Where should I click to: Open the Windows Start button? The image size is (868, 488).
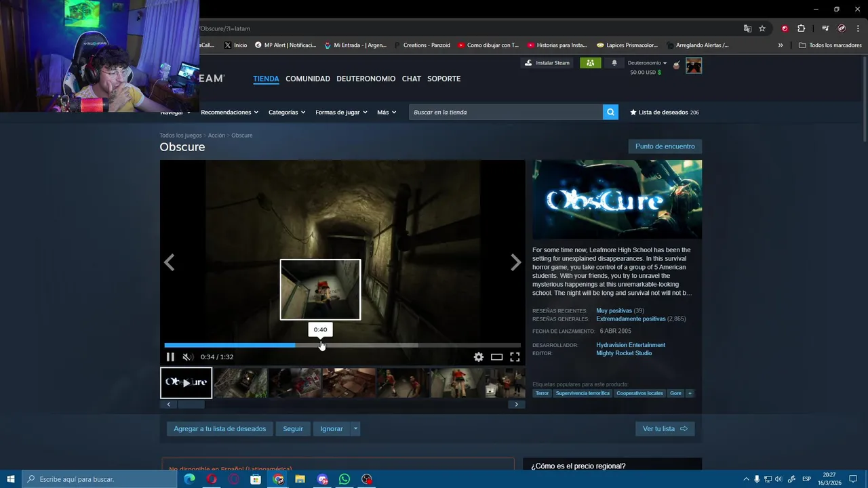[x=11, y=479]
